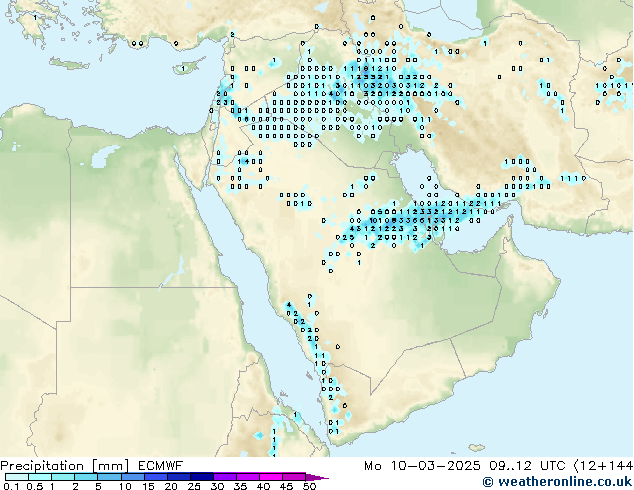Click the legend value '0.1'
Screen dimensions: 634x490
(x=11, y=486)
